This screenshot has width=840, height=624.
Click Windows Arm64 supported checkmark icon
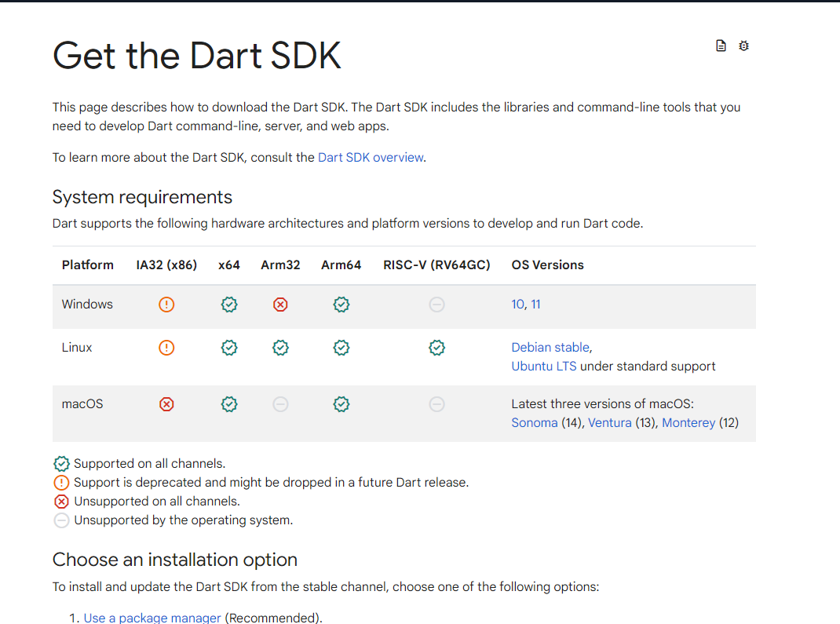341,305
